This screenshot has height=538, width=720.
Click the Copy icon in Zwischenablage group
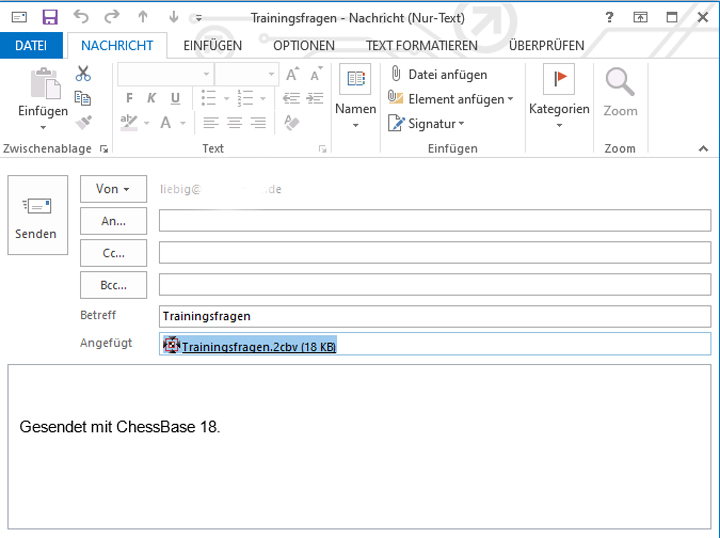tap(83, 98)
